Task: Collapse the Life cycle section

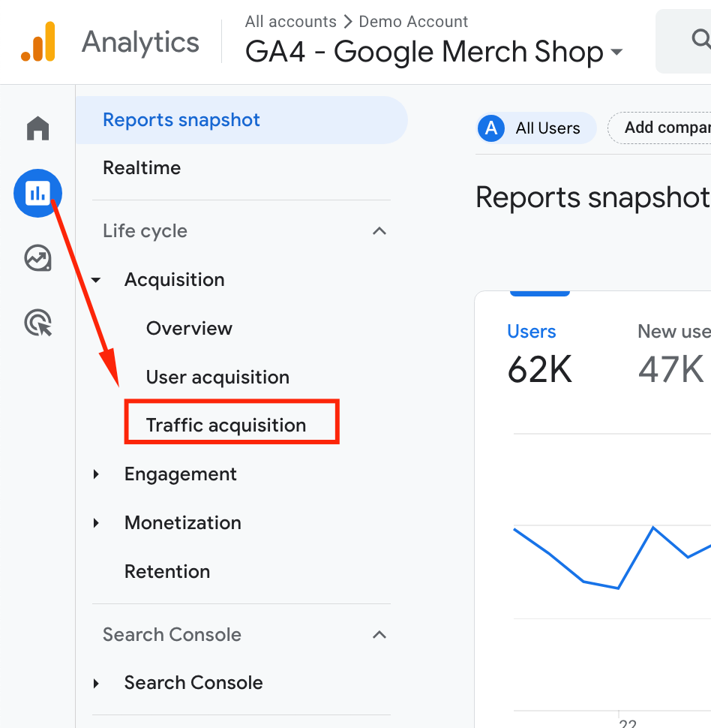Action: tap(379, 231)
